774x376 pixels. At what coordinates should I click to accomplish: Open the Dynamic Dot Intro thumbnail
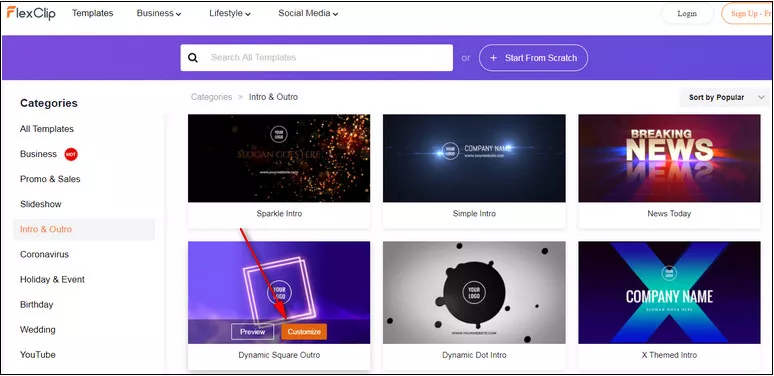coord(474,293)
